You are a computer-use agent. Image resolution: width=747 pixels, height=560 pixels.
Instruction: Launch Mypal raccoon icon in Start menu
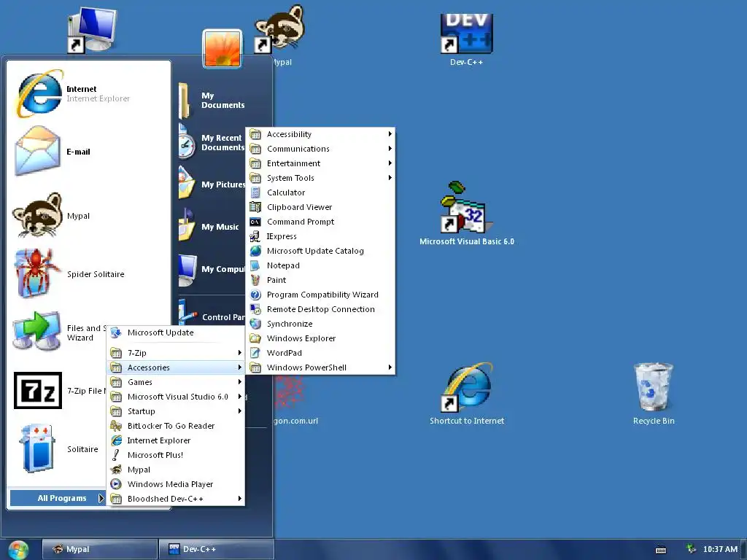tap(38, 215)
